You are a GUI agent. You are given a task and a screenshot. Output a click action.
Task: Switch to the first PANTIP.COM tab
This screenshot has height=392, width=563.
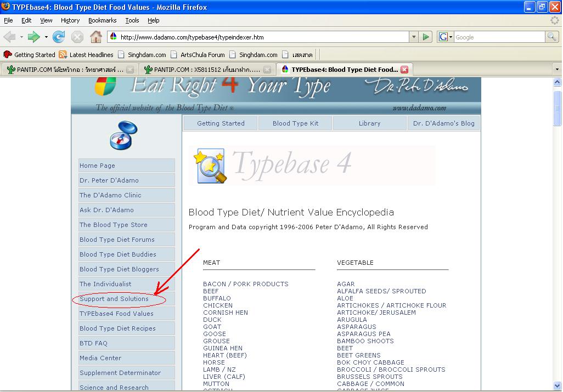[69, 70]
